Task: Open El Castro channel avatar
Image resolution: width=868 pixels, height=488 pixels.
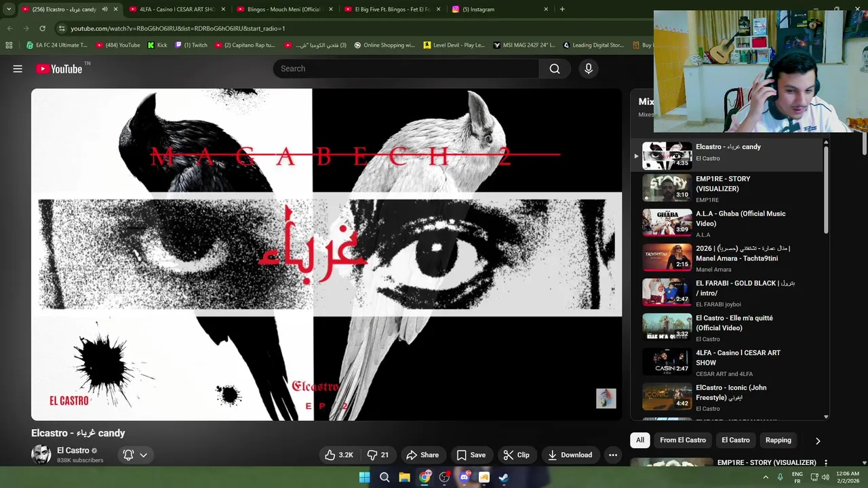Action: click(41, 454)
